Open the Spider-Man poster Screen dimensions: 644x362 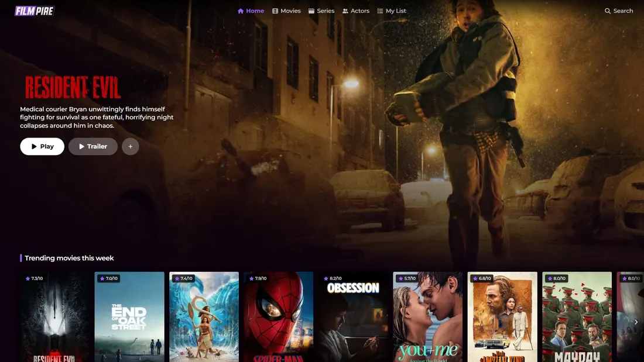[279, 317]
